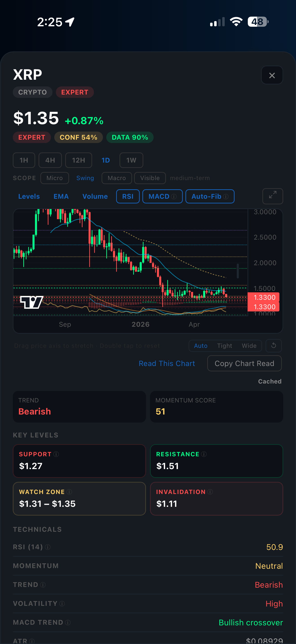Image resolution: width=296 pixels, height=644 pixels.
Task: Reset chart price axis scale
Action: (274, 346)
